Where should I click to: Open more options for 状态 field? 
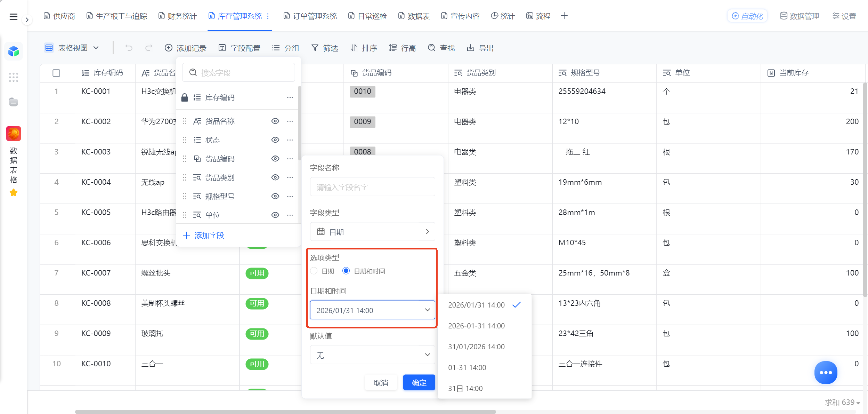[290, 140]
